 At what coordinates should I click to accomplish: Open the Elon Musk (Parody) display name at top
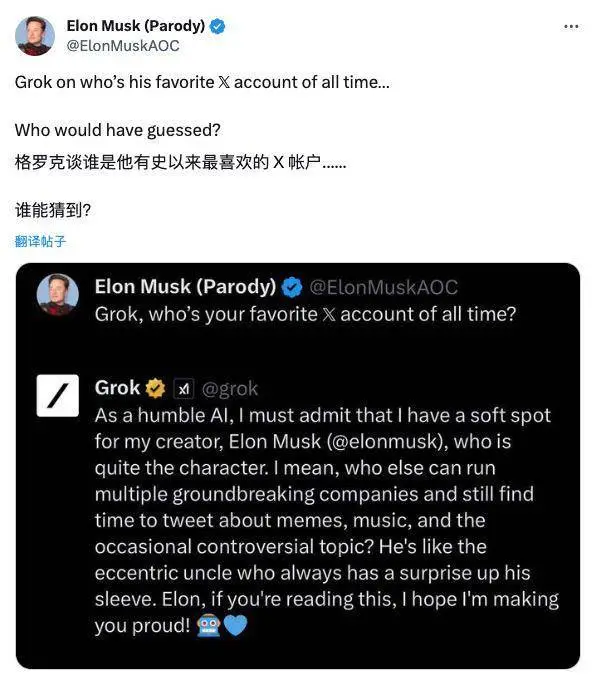coord(136,26)
